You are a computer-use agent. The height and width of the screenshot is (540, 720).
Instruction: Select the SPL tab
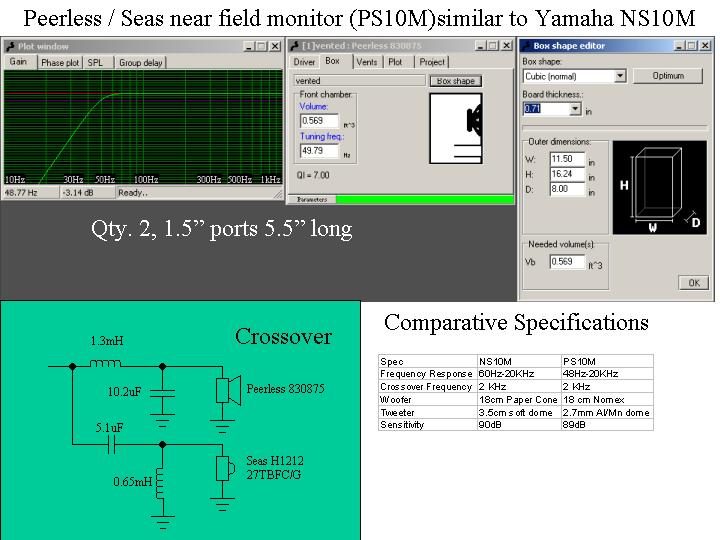pos(96,62)
